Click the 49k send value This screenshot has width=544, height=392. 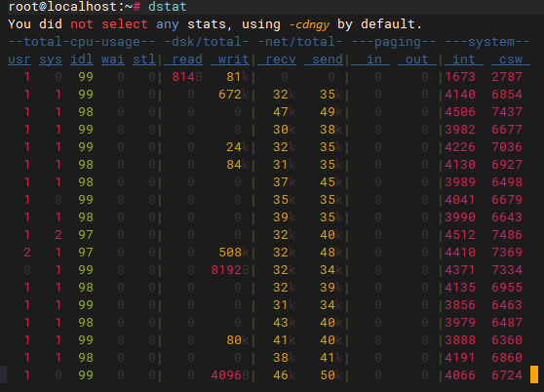click(x=330, y=112)
